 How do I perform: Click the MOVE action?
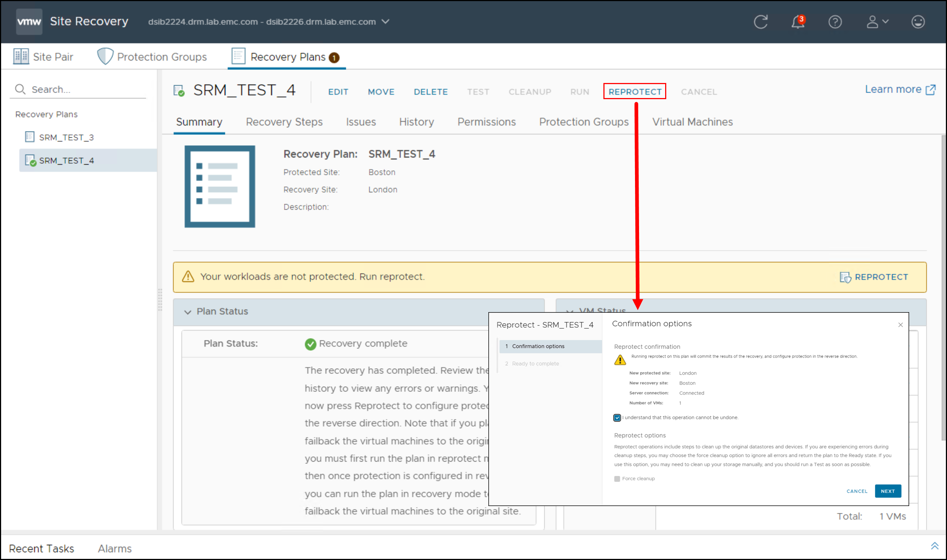coord(381,92)
